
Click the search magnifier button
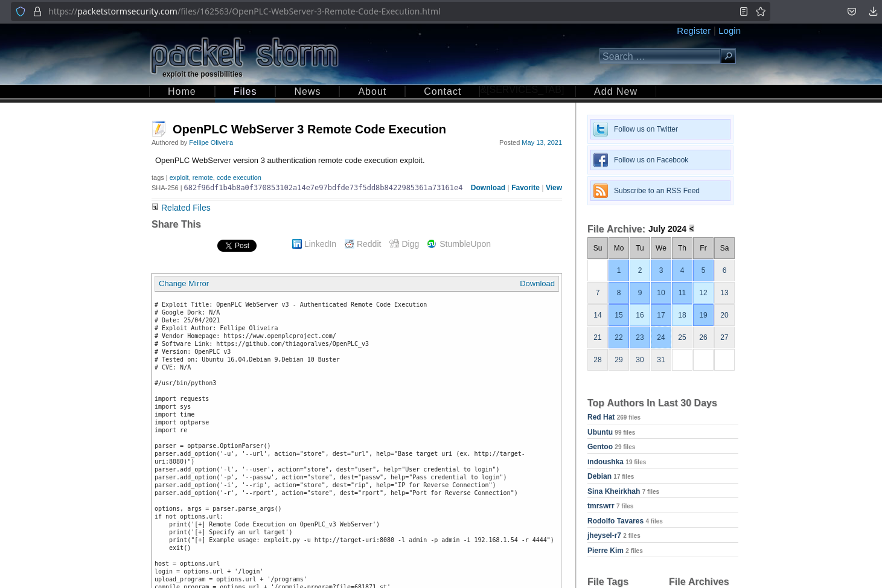click(728, 56)
